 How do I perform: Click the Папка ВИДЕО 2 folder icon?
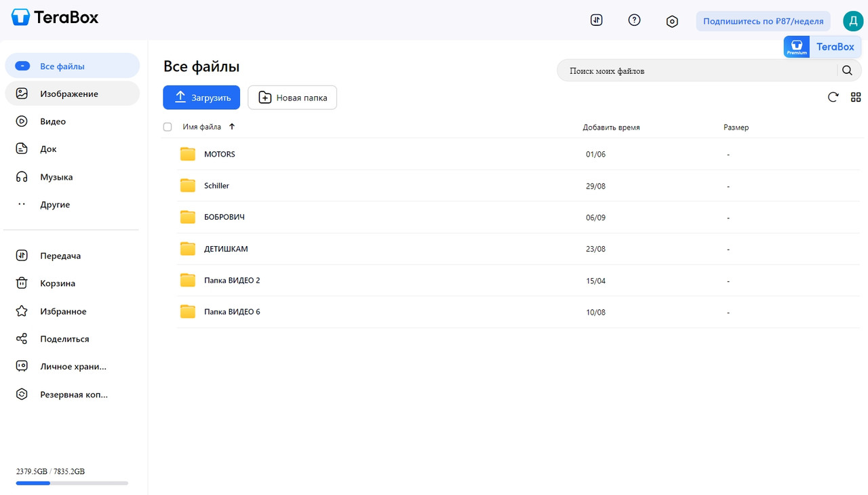(188, 280)
